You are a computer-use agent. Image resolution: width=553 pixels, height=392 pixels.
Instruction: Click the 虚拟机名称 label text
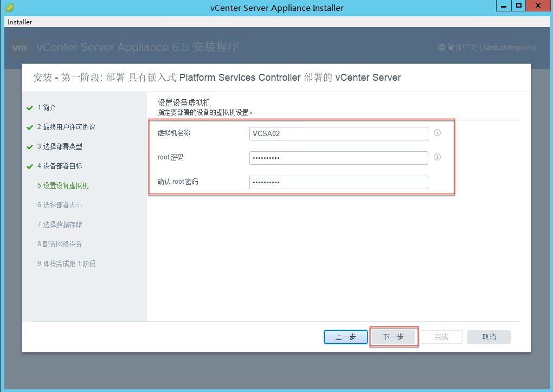(174, 133)
